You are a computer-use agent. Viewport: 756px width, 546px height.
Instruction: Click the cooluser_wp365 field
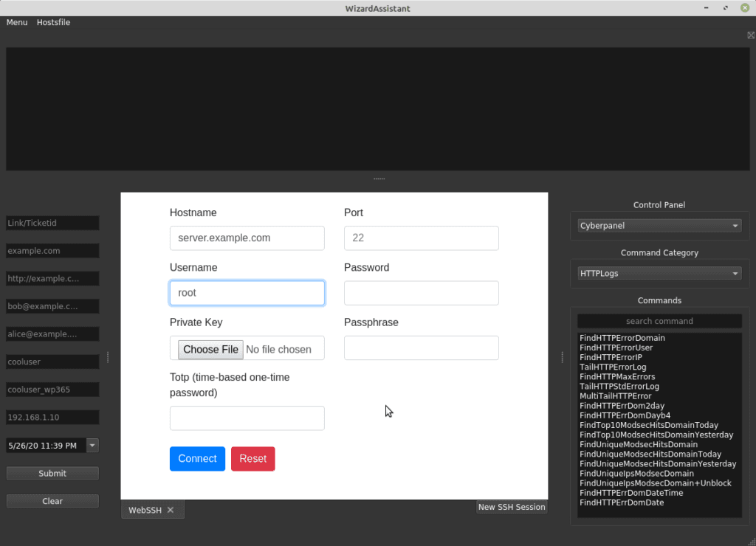pyautogui.click(x=52, y=390)
